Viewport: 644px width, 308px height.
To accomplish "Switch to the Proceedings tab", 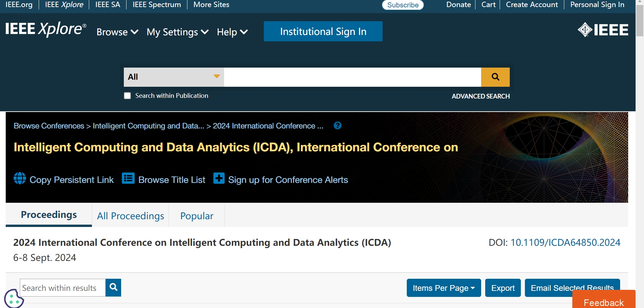I will click(x=49, y=215).
